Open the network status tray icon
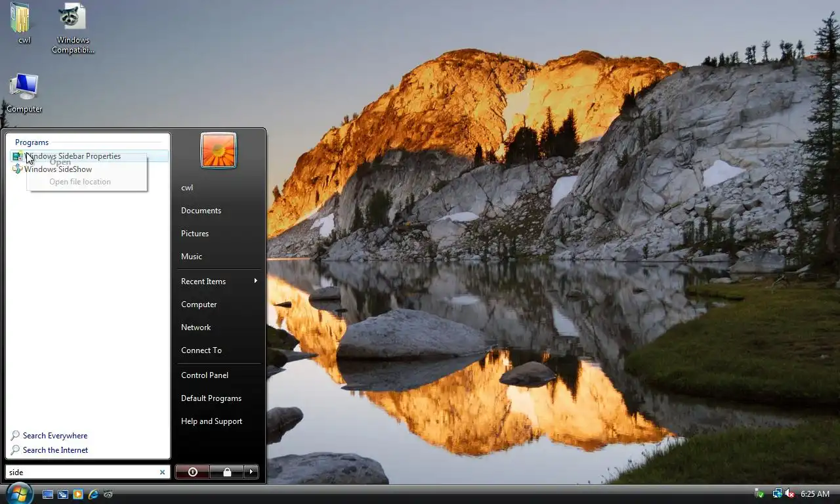This screenshot has height=504, width=840. (777, 493)
